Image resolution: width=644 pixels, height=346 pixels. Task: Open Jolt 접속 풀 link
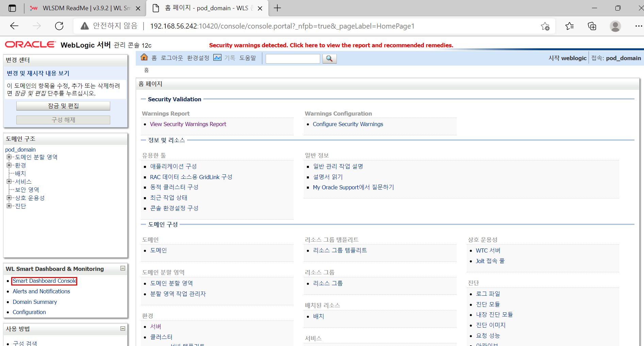490,261
